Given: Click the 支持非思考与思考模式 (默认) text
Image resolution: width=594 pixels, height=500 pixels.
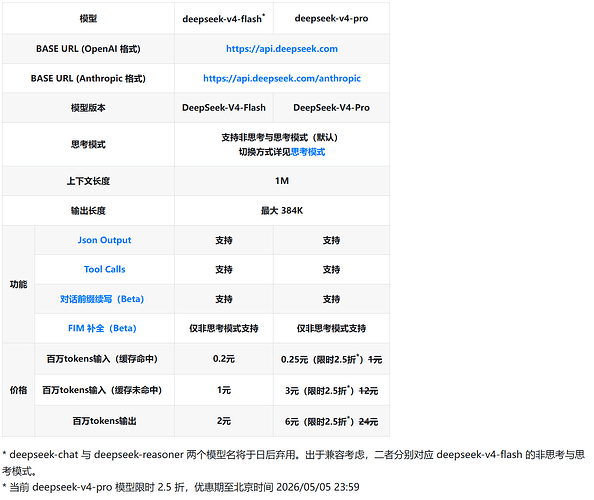Looking at the screenshot, I should [x=280, y=137].
